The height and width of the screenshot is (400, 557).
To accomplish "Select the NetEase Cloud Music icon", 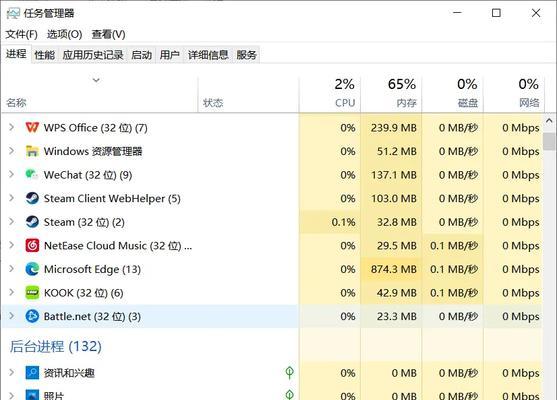I will click(32, 245).
